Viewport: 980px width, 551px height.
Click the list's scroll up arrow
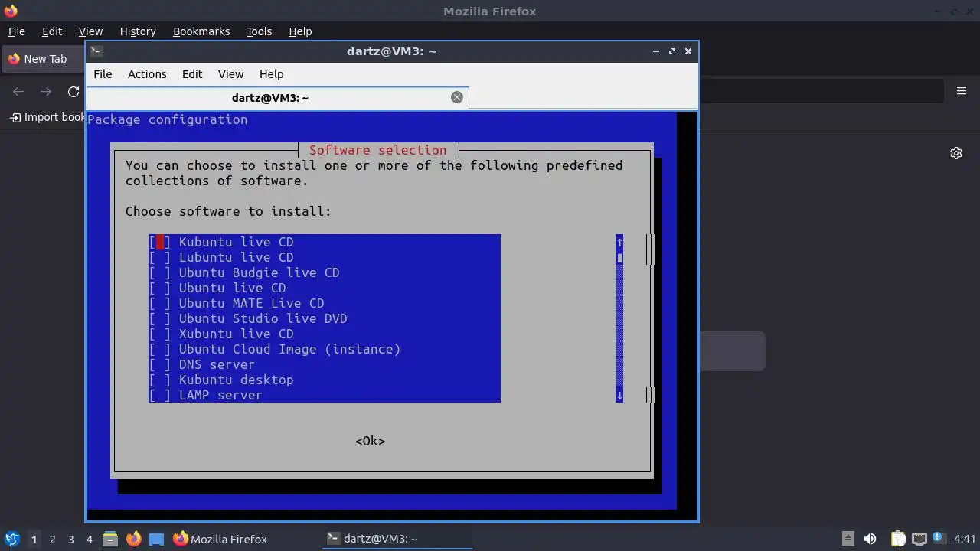pyautogui.click(x=619, y=242)
